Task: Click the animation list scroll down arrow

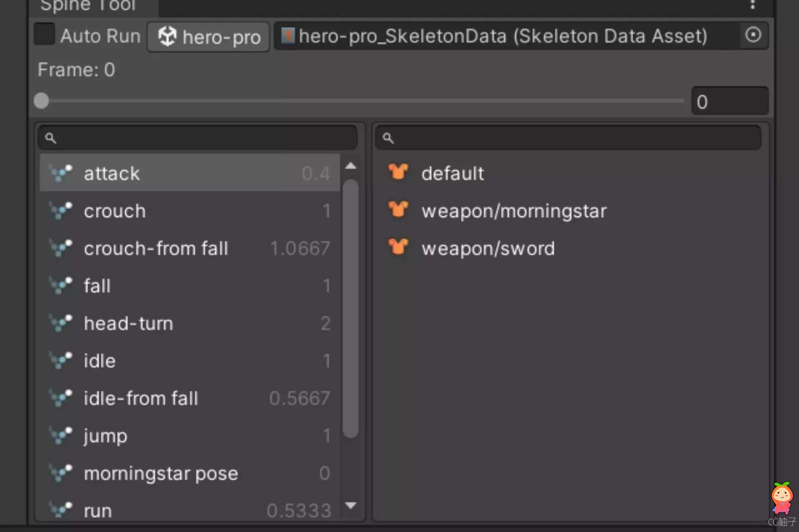Action: tap(351, 506)
